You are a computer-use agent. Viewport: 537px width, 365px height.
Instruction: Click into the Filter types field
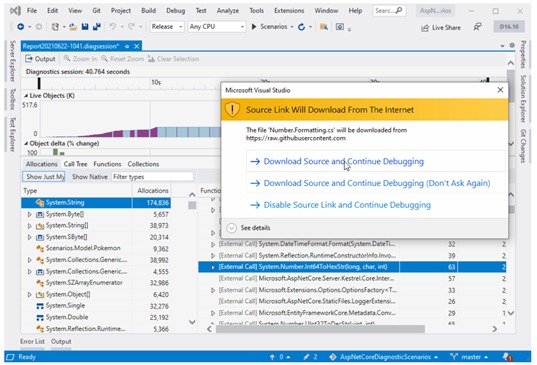click(152, 177)
